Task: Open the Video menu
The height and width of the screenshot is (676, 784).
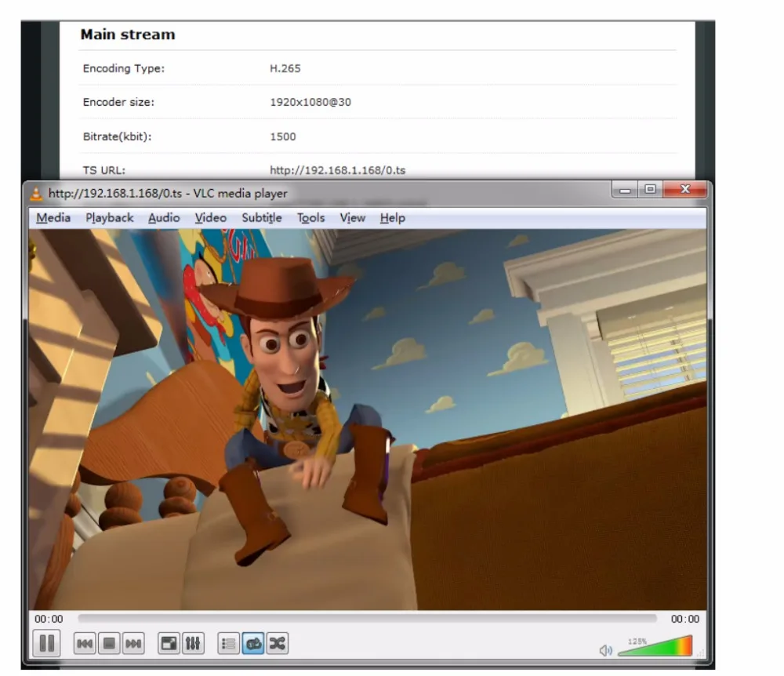Action: coord(210,218)
